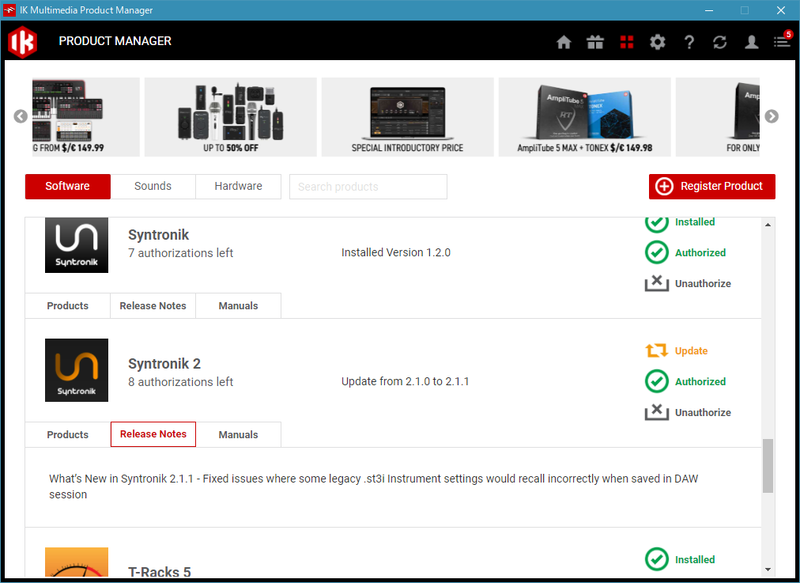Screen dimensions: 800x583
Task: Go to the Home icon in header
Action: click(x=563, y=42)
